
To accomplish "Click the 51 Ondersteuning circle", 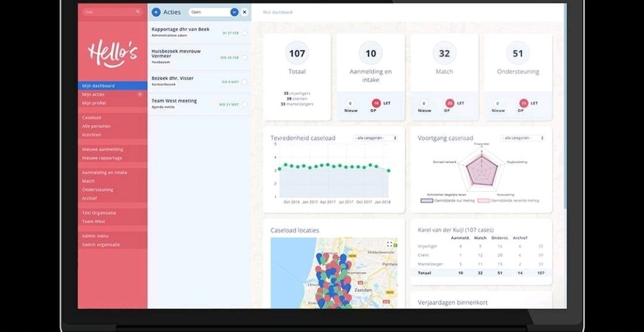I will pos(518,53).
